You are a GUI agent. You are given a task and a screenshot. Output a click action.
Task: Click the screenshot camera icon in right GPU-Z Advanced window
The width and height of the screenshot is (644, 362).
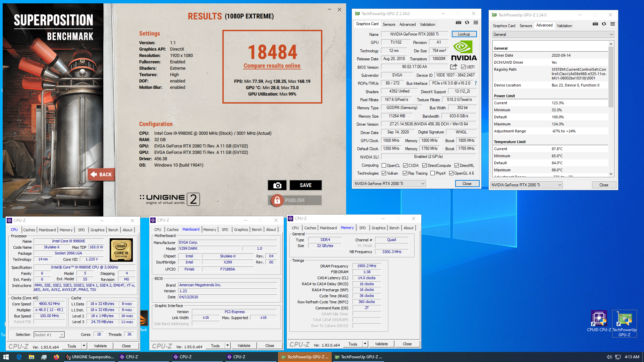595,24
